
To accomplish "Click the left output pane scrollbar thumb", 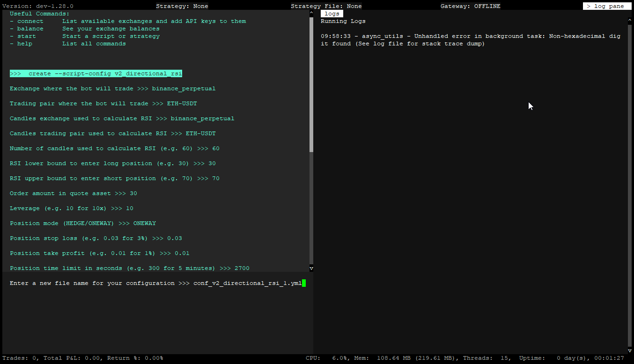I will (311, 82).
